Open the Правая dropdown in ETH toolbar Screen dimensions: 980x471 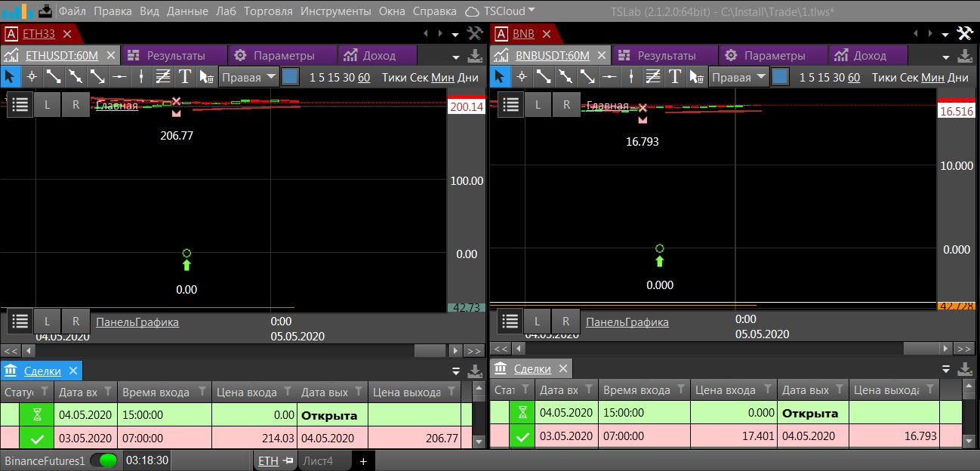[249, 77]
